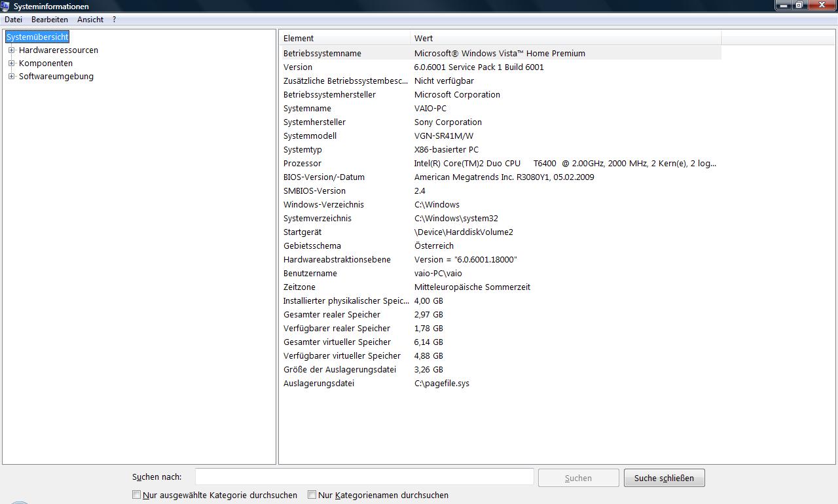
Task: Select the Systemtyp row
Action: [x=500, y=150]
